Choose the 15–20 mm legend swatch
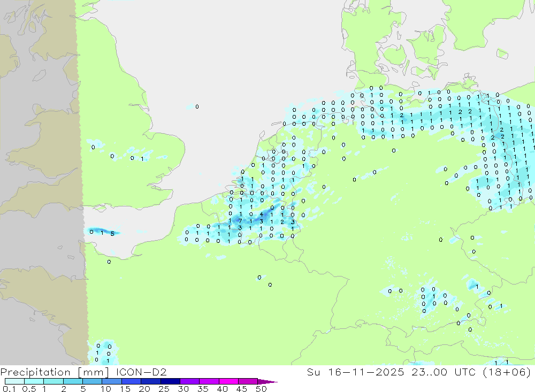 (132, 381)
